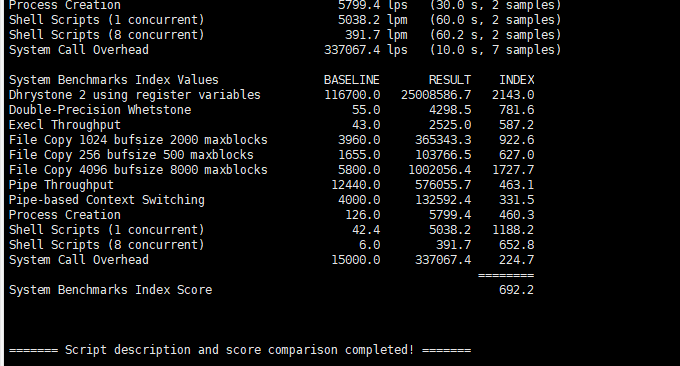Click the result value 103766.5
This screenshot has height=366, width=680.
443,155
